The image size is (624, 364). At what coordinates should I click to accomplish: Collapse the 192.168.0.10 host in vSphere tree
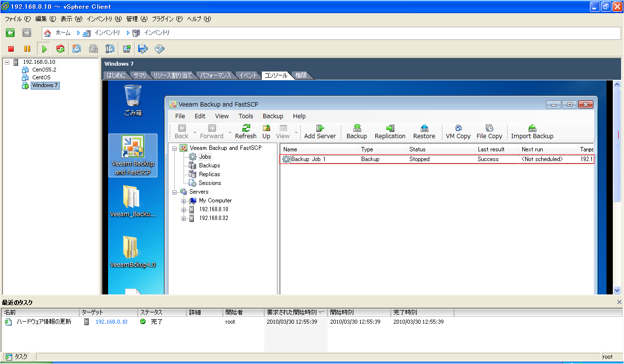pos(7,62)
